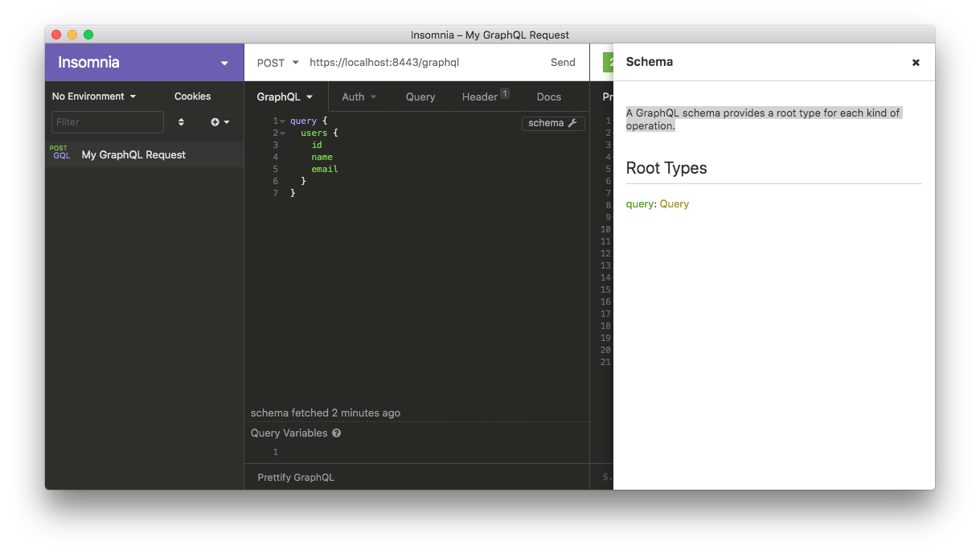The width and height of the screenshot is (980, 554).
Task: Switch to the Header tab
Action: point(485,96)
